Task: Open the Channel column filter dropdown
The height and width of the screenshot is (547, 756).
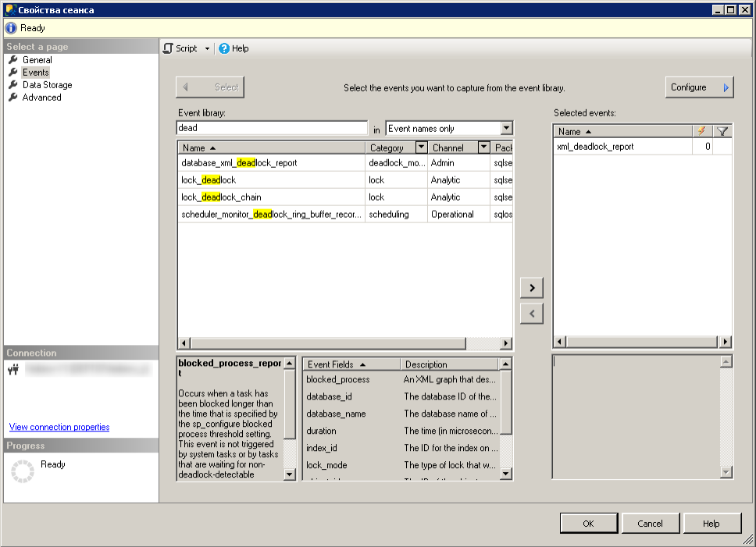Action: pos(483,147)
